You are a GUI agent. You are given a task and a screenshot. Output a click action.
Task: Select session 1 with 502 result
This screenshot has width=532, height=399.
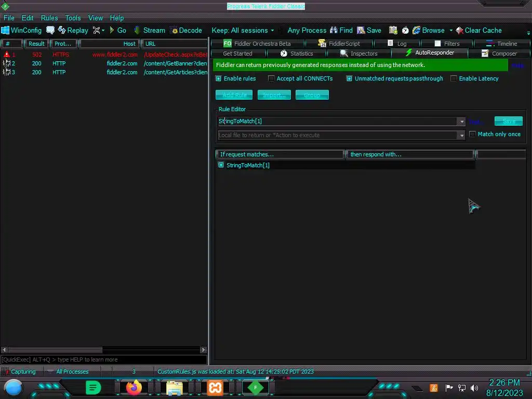point(104,55)
